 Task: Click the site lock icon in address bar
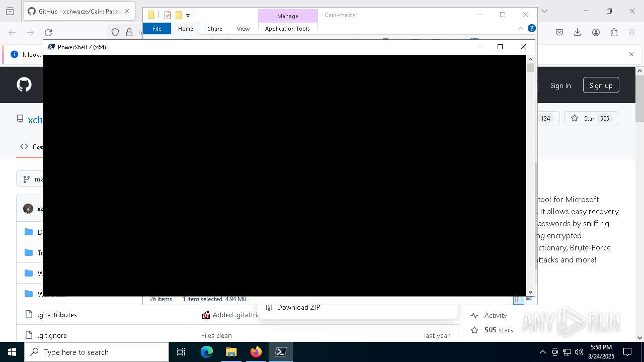coord(129,33)
